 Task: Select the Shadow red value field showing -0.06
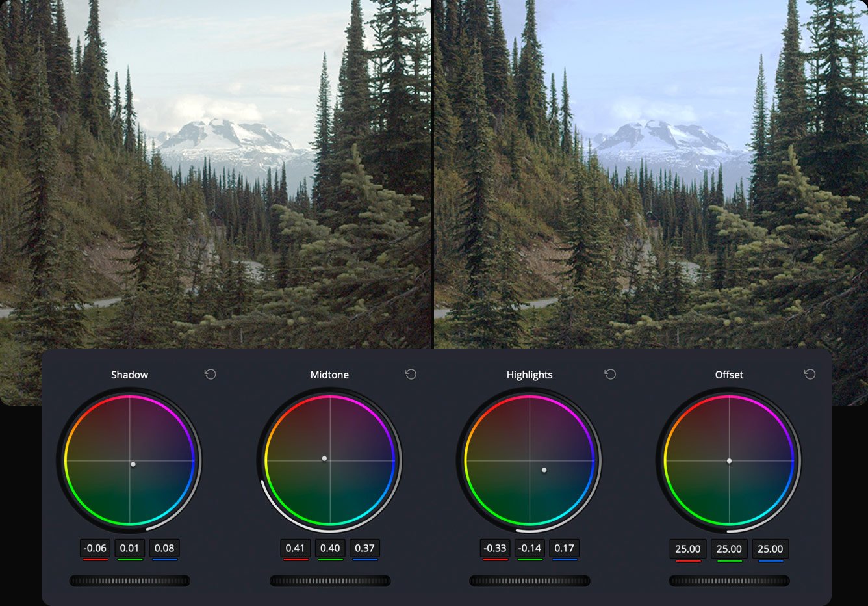click(x=95, y=548)
